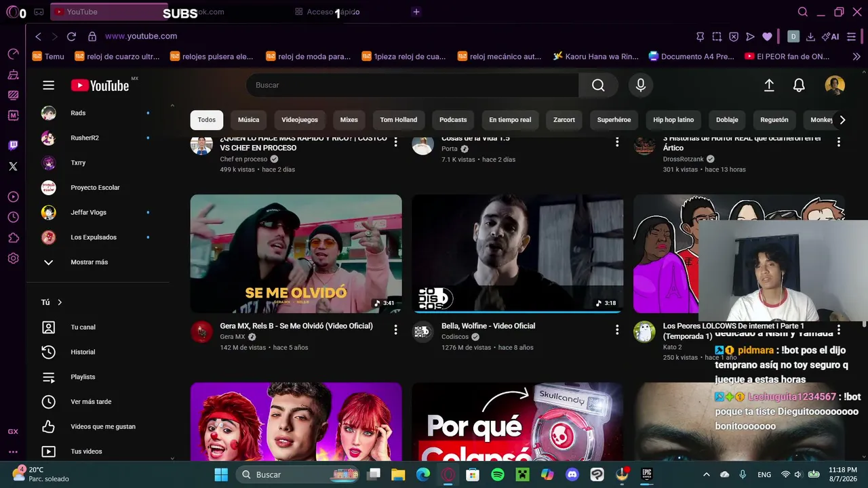The width and height of the screenshot is (868, 488).
Task: Open more options dots in Opera sidebar
Action: point(13,452)
